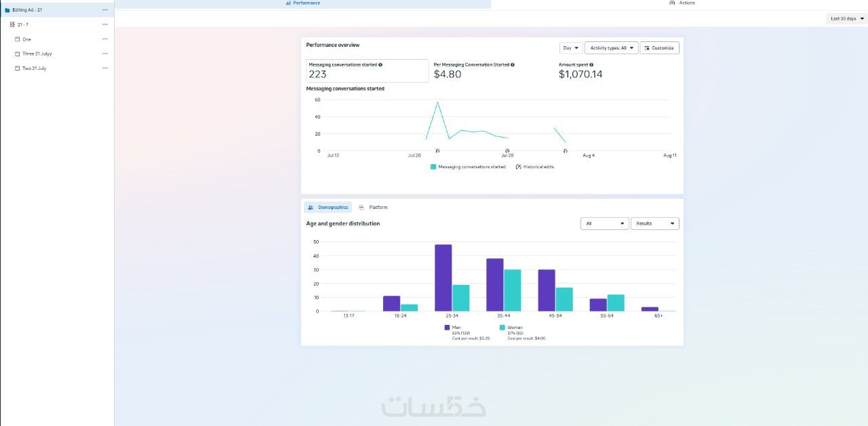Click the purple Men legend swatch

pyautogui.click(x=448, y=328)
